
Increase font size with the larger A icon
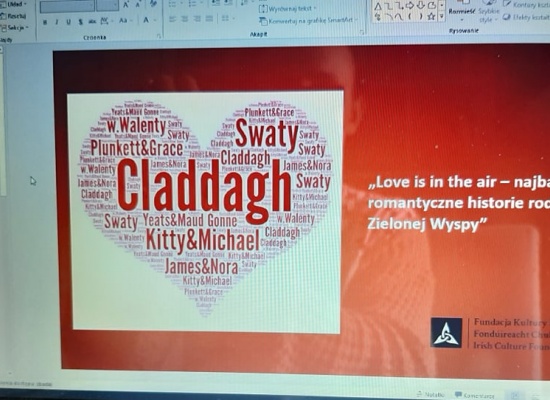pyautogui.click(x=126, y=5)
